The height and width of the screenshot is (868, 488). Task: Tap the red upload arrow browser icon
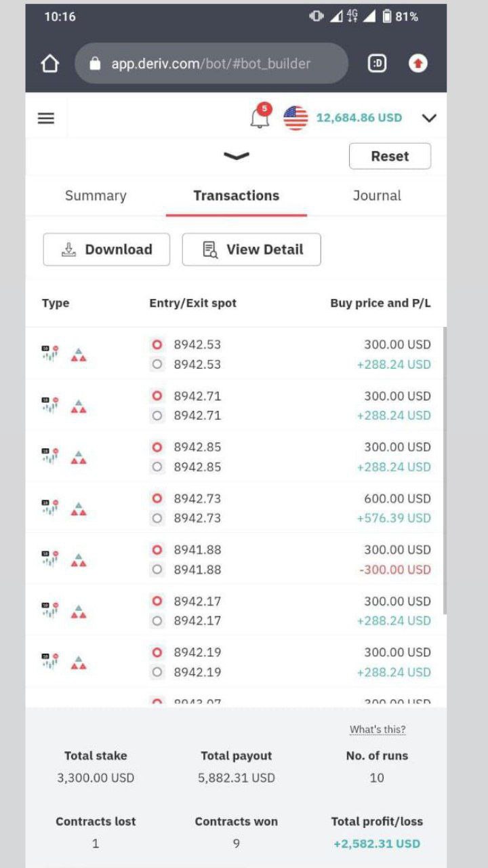[x=418, y=64]
